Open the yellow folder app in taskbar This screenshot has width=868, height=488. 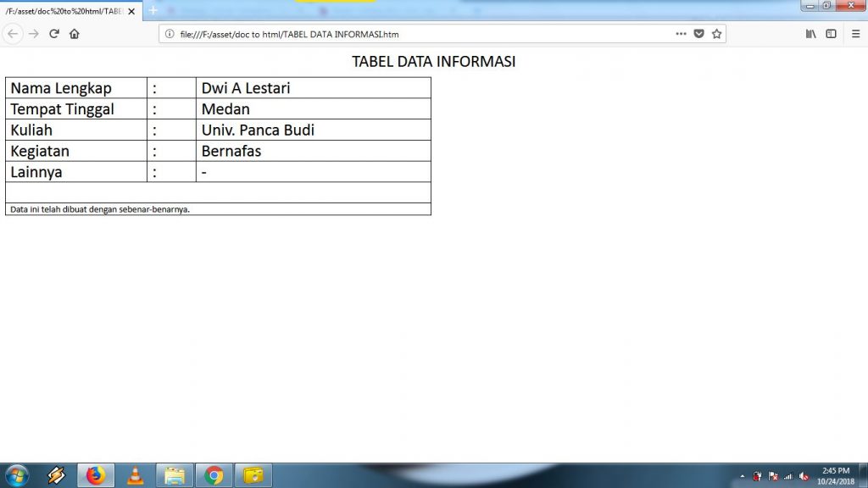[253, 475]
